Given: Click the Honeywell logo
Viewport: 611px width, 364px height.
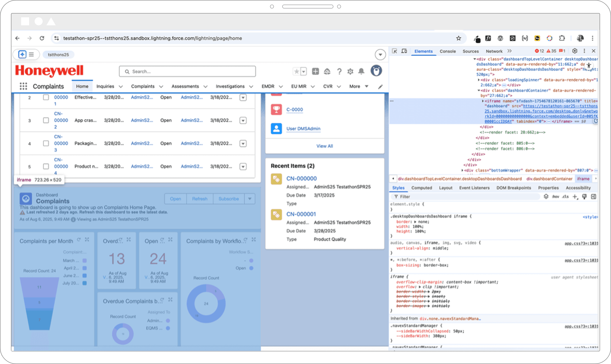Looking at the screenshot, I should click(49, 71).
